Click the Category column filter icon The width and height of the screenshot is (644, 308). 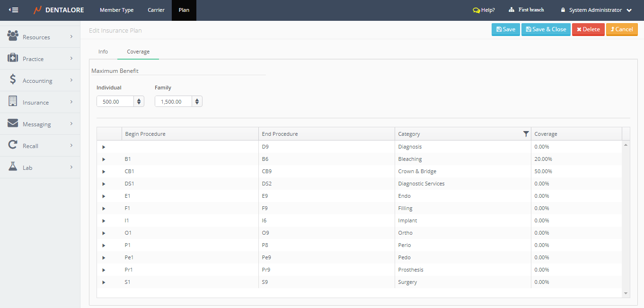coord(526,134)
